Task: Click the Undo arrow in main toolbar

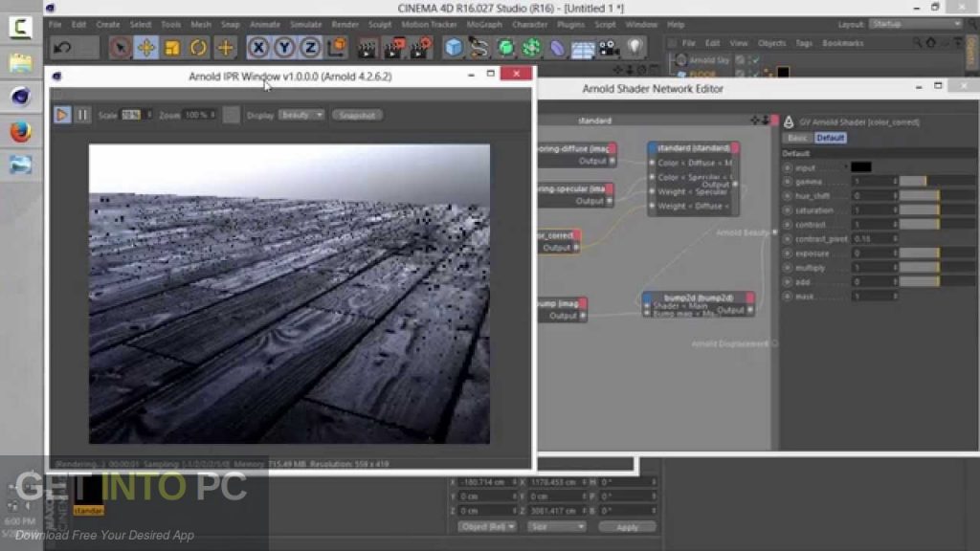Action: [62, 48]
